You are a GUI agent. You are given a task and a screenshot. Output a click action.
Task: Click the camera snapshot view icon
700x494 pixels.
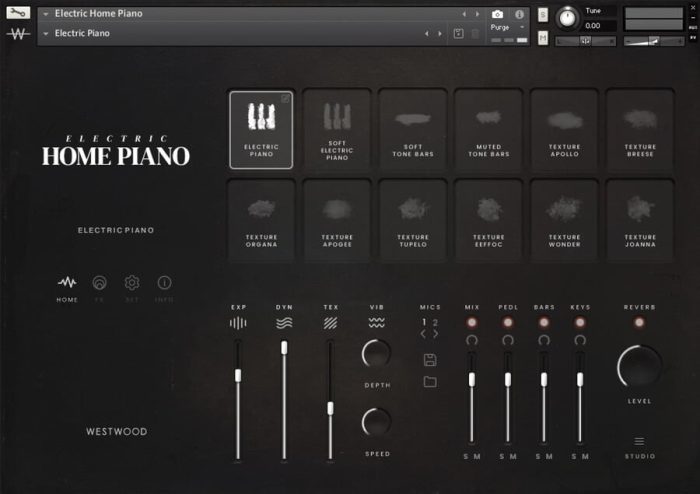[497, 14]
